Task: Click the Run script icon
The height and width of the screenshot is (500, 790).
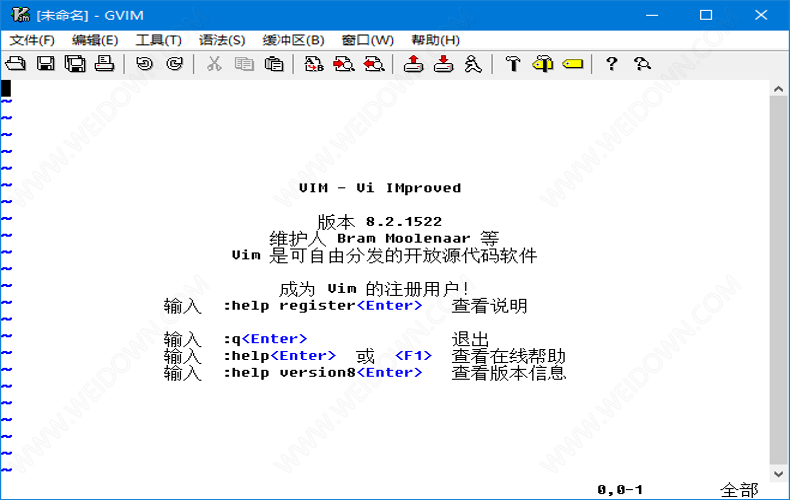Action: [473, 64]
